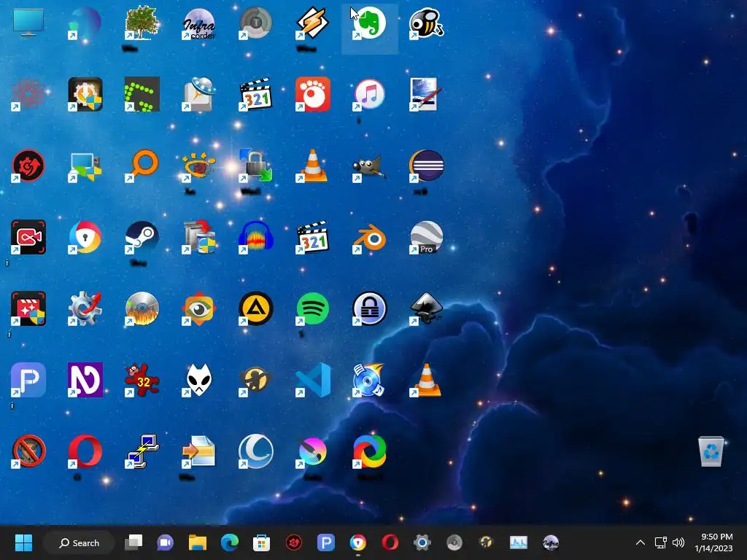
Task: Open the UFO over keyboard key shortcut
Action: pyautogui.click(x=198, y=94)
